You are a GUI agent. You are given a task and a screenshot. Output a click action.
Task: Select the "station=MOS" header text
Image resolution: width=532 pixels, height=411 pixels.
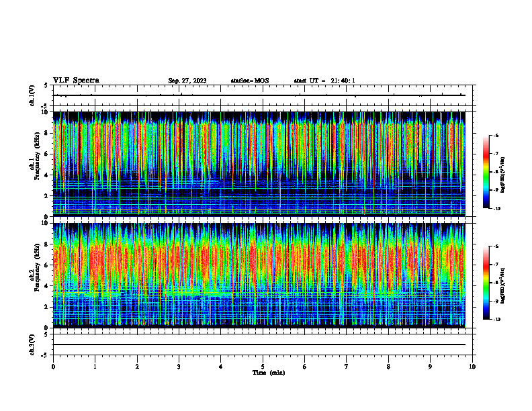click(x=250, y=81)
